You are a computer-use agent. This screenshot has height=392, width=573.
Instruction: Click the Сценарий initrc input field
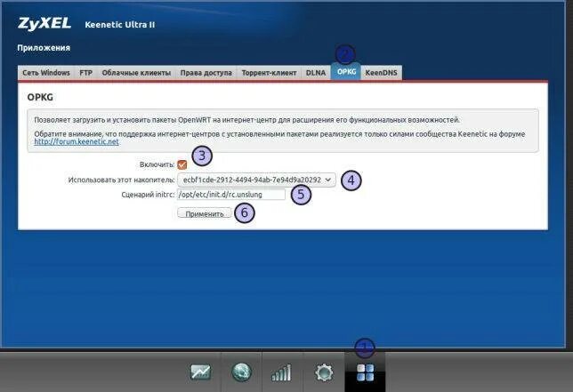pyautogui.click(x=231, y=195)
